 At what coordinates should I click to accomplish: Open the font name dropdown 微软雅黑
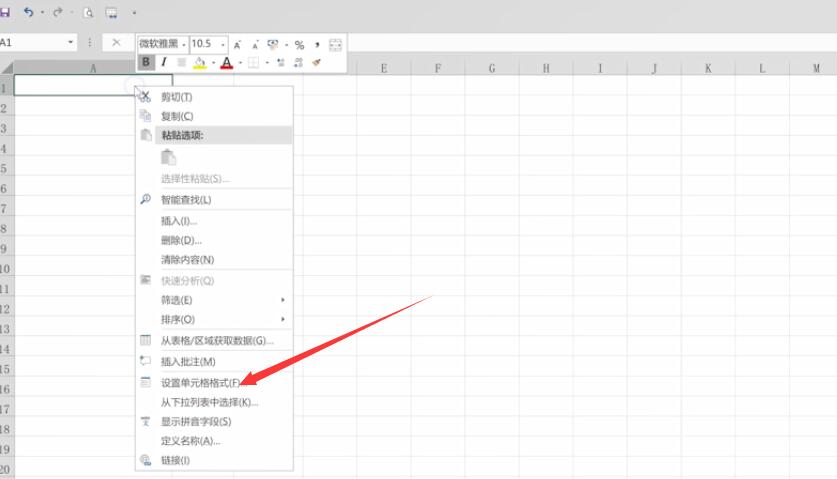pos(184,44)
